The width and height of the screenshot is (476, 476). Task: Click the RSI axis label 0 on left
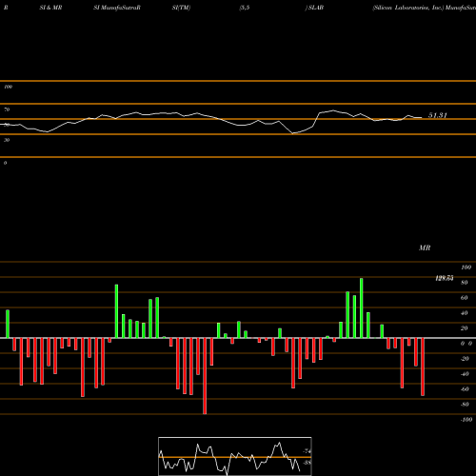pyautogui.click(x=6, y=163)
